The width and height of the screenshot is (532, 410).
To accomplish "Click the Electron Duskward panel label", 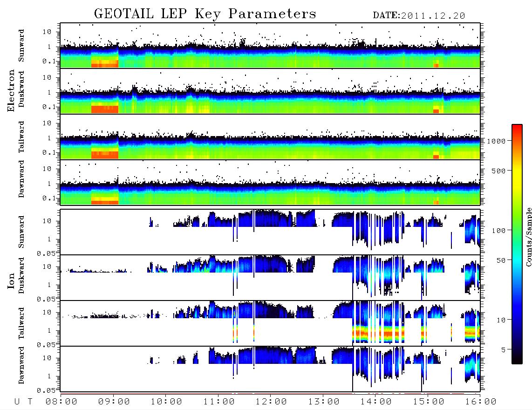I will coord(21,89).
